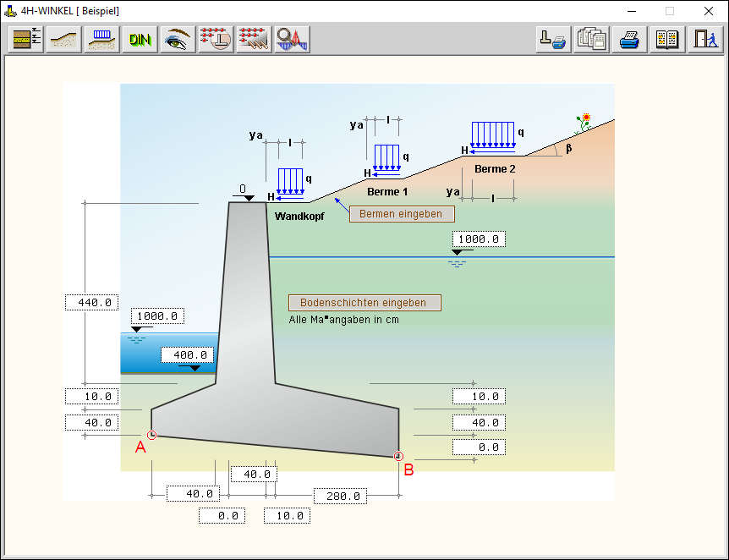Image resolution: width=729 pixels, height=560 pixels.
Task: Click the 'Bermen eingeben' button
Action: [x=401, y=214]
